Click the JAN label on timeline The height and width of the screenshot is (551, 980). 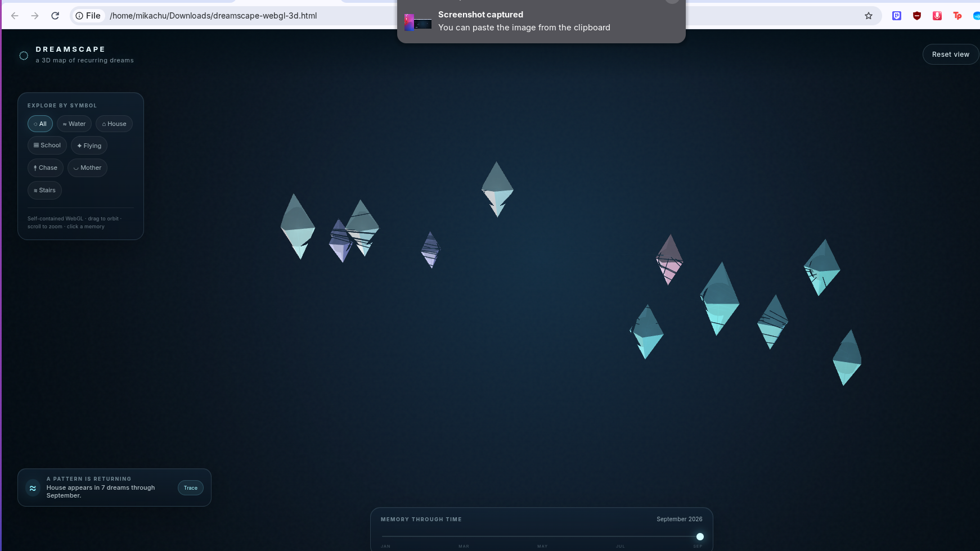point(385,546)
